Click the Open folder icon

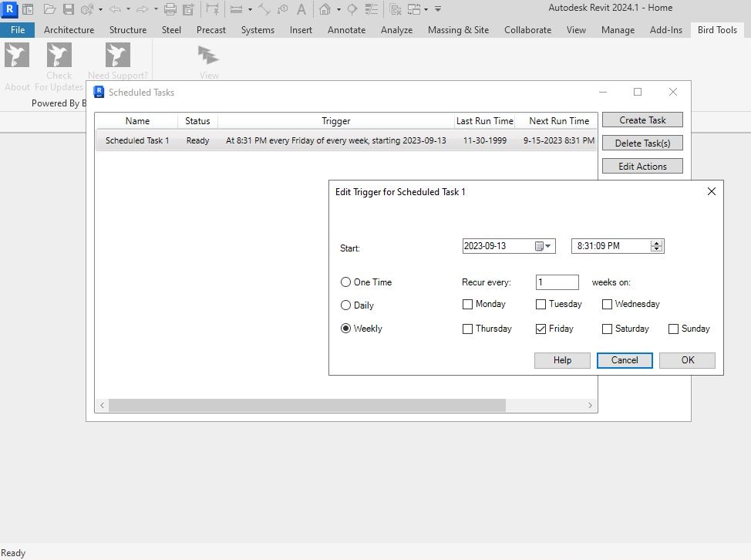(49, 9)
